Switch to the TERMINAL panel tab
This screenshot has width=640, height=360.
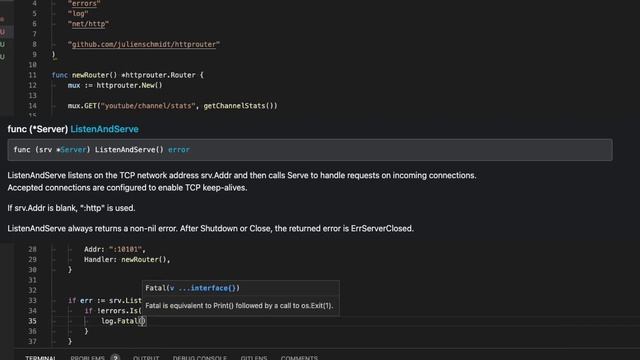point(40,358)
